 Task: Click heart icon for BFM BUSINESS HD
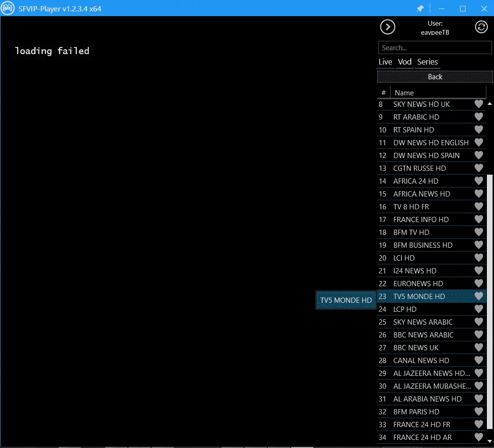coord(478,245)
